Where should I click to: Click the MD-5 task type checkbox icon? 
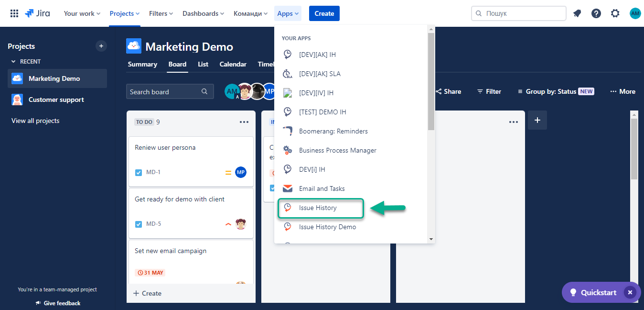click(139, 224)
